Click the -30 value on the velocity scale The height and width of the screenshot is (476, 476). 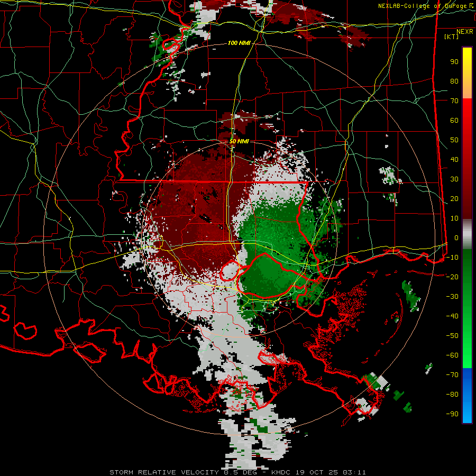coord(452,297)
